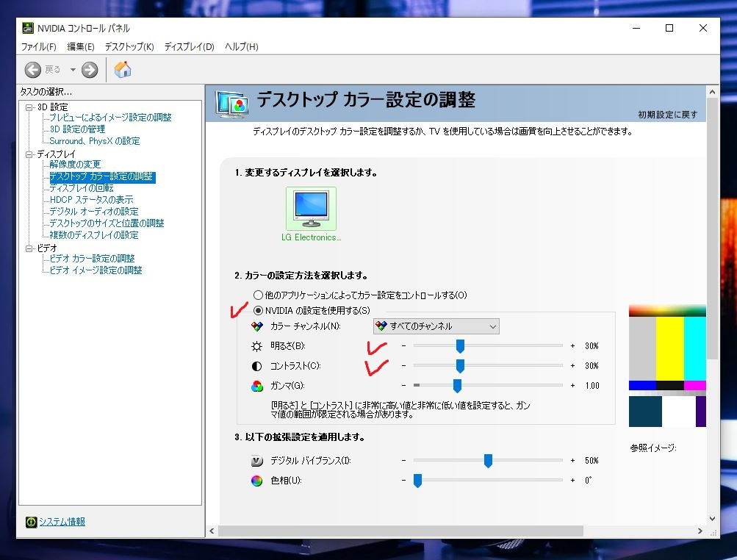Click the Digital Vibrance V icon
This screenshot has height=560, width=737.
pyautogui.click(x=256, y=461)
